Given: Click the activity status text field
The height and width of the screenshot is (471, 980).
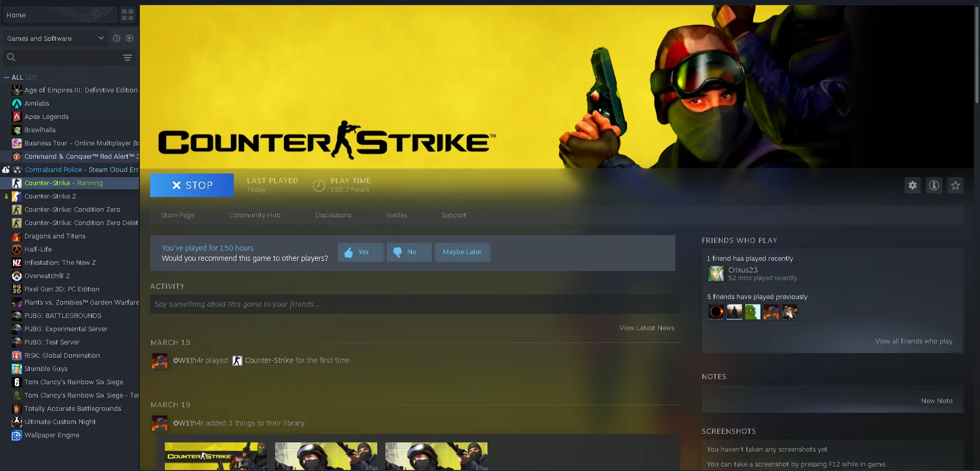Looking at the screenshot, I should 414,304.
